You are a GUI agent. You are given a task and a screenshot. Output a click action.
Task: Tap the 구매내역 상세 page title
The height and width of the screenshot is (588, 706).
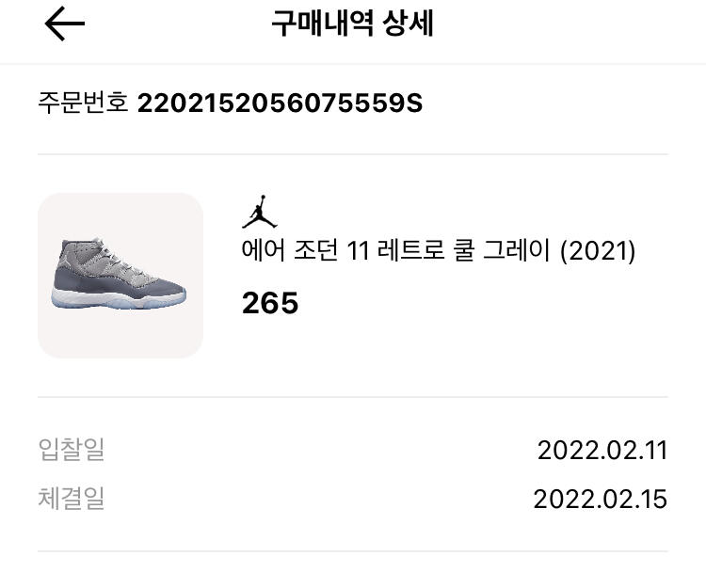click(x=352, y=24)
